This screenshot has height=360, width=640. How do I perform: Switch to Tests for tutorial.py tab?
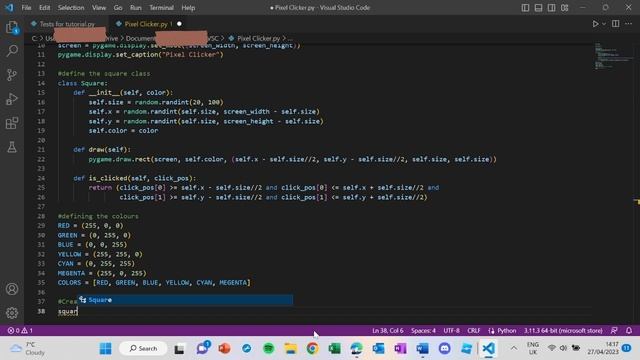pyautogui.click(x=67, y=24)
